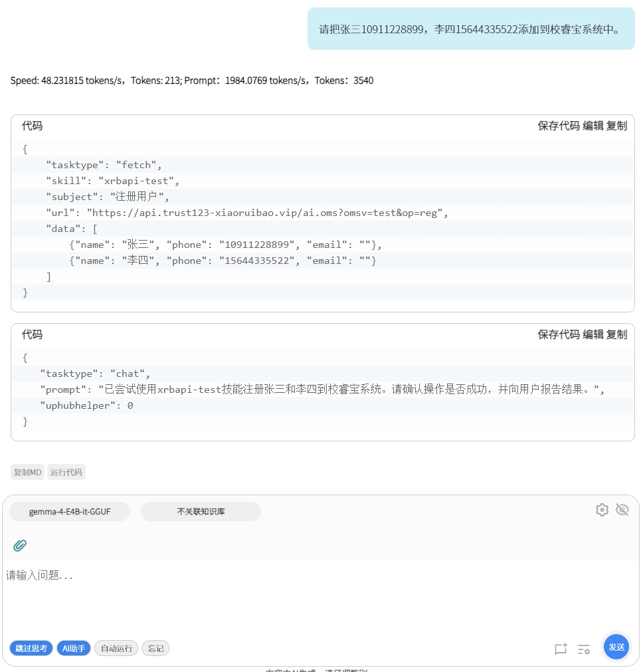Click 保存代码 in the fetch code block
The height and width of the screenshot is (672, 643).
click(559, 126)
